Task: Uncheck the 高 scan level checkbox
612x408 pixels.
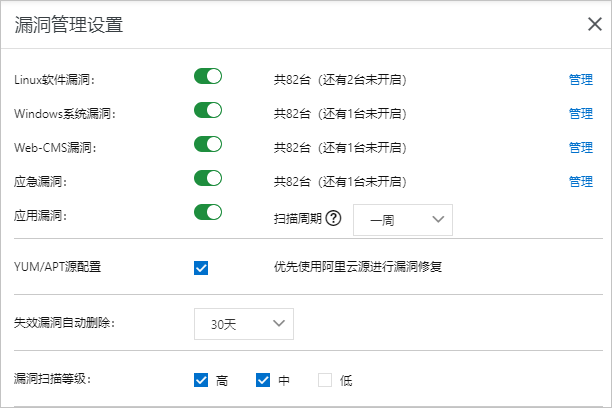Action: click(201, 380)
